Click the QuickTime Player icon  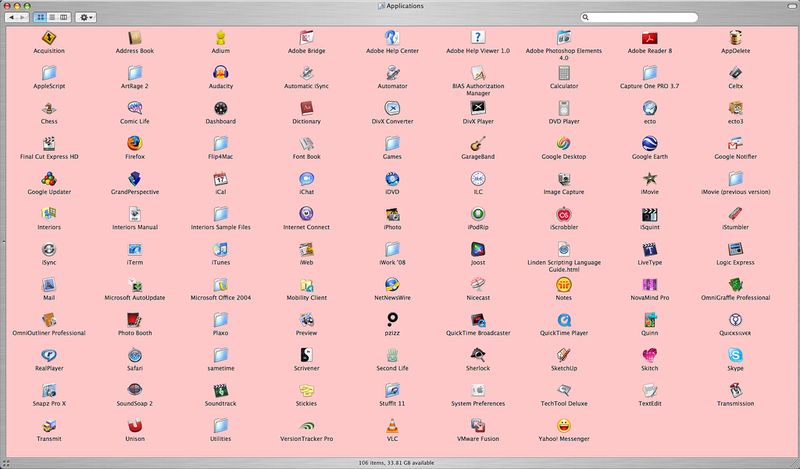pyautogui.click(x=564, y=319)
